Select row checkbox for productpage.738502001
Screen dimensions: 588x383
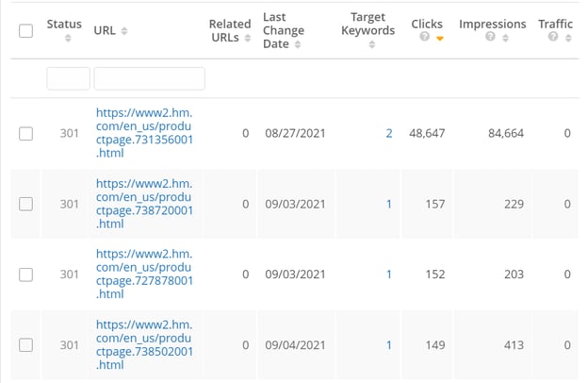click(x=25, y=345)
